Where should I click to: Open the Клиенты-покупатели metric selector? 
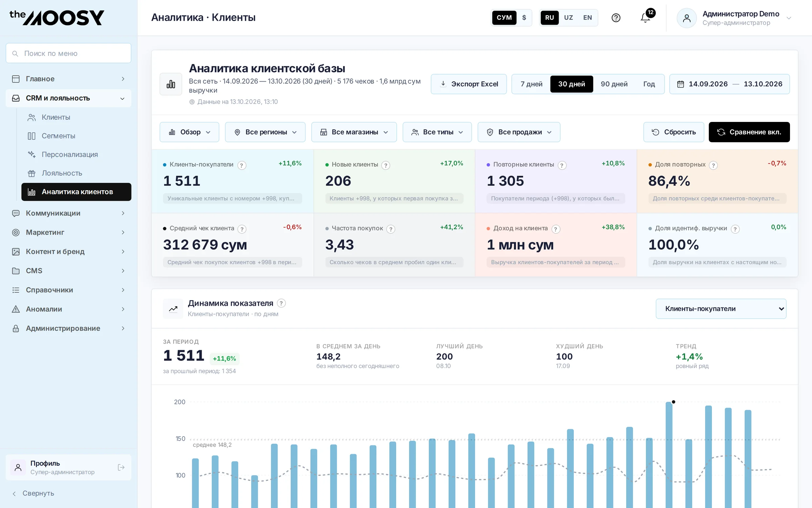[721, 309]
